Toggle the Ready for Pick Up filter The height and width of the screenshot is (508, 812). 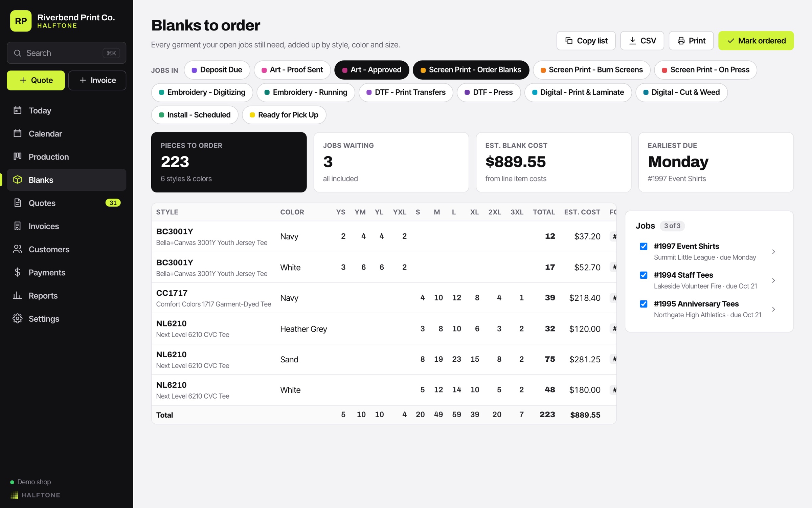pyautogui.click(x=284, y=115)
